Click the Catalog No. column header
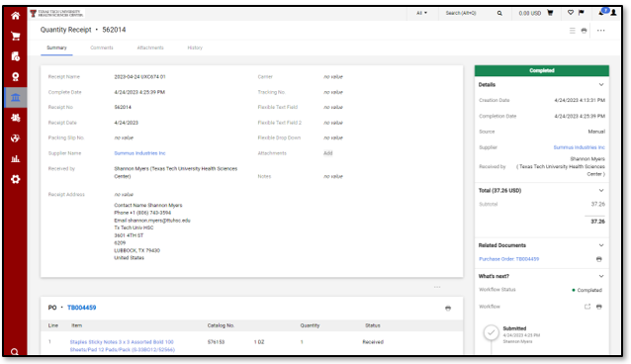The image size is (631, 364). 221,325
